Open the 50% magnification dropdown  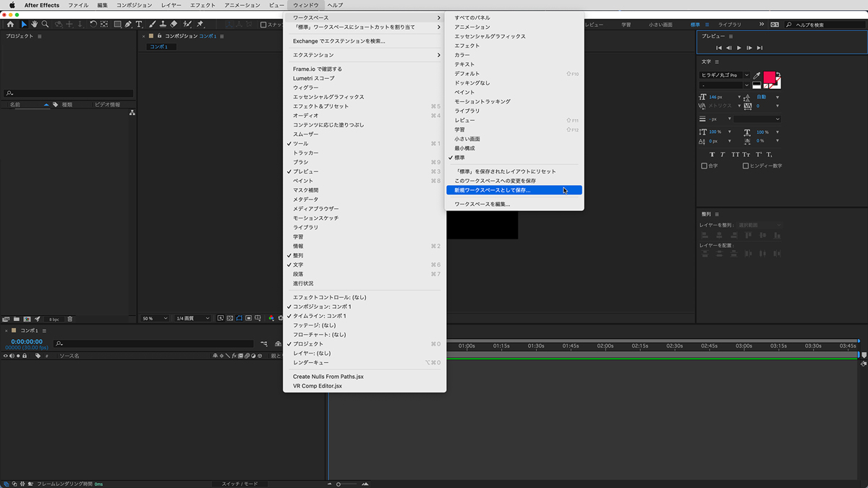coord(155,318)
